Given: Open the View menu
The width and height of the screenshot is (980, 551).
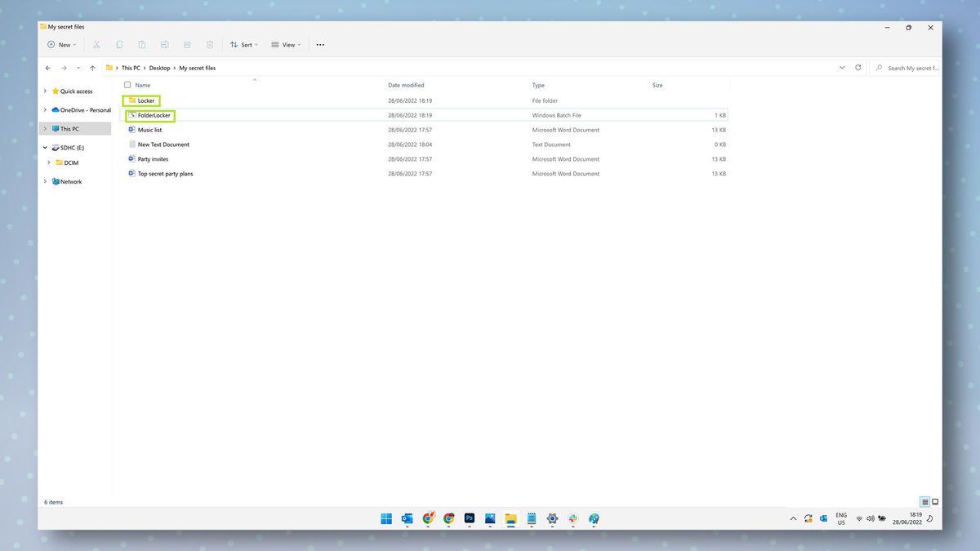Looking at the screenshot, I should 285,44.
